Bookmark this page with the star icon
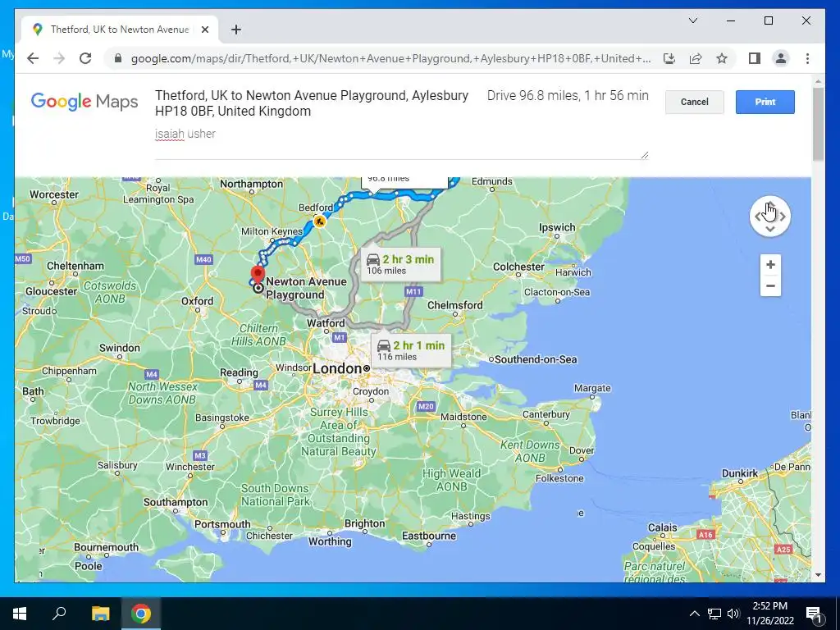Image resolution: width=840 pixels, height=630 pixels. [722, 58]
